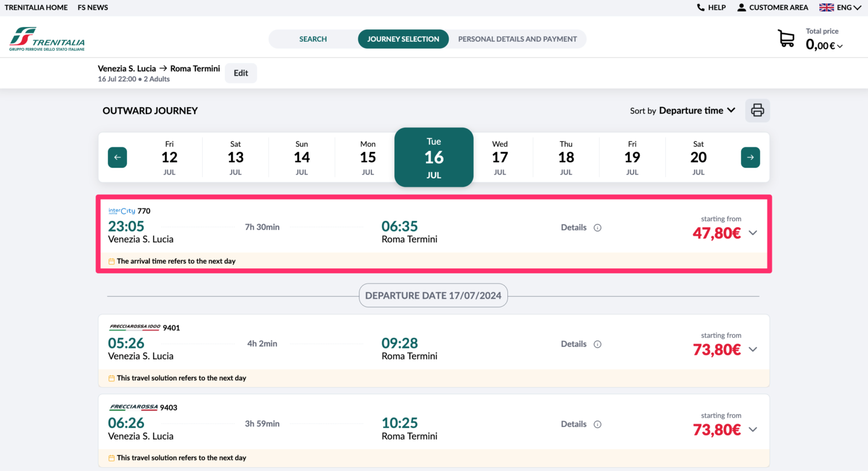Select Mon 15 Jul date
868x471 pixels.
368,158
